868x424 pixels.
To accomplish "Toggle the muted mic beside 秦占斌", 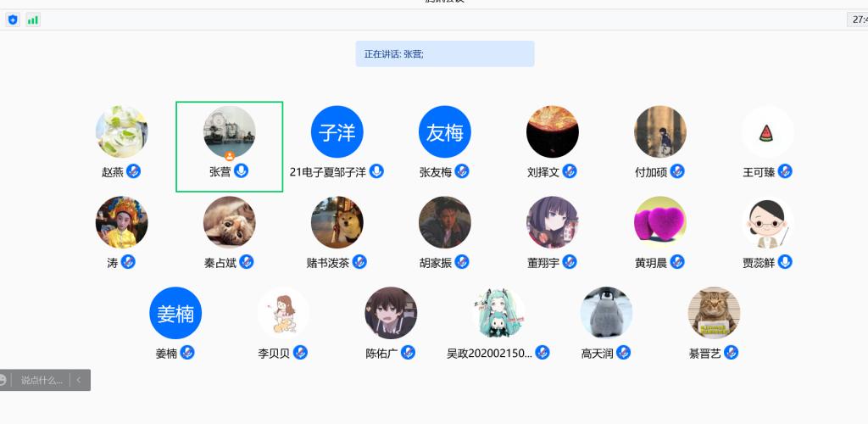I will pyautogui.click(x=247, y=262).
